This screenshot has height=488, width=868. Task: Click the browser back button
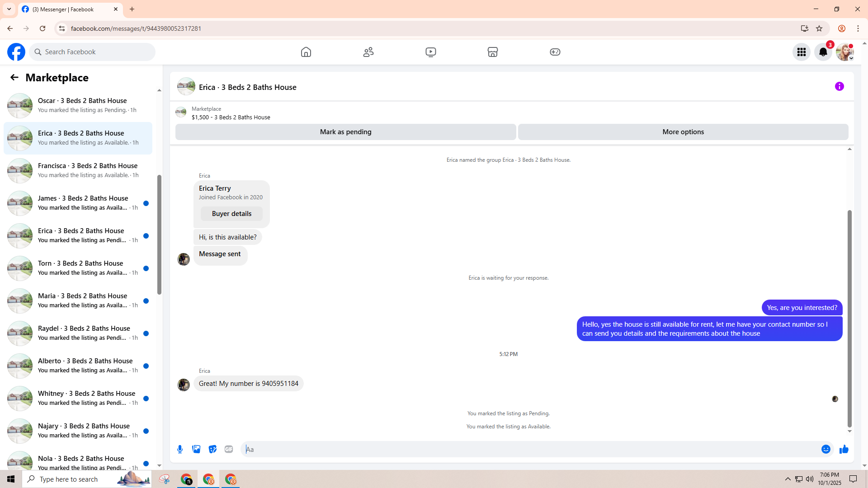(x=10, y=28)
